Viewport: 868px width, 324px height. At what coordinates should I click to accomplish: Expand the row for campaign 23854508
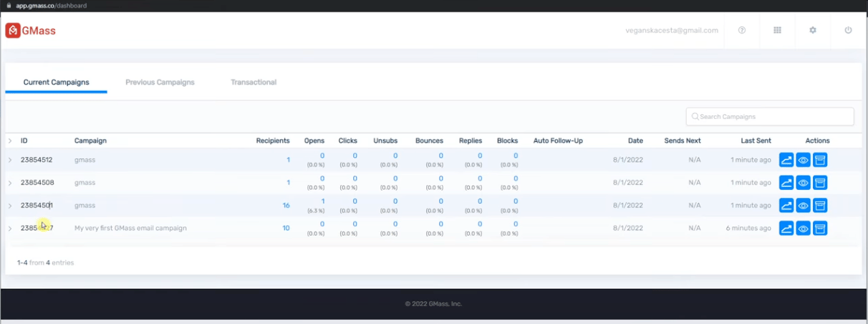coord(10,183)
